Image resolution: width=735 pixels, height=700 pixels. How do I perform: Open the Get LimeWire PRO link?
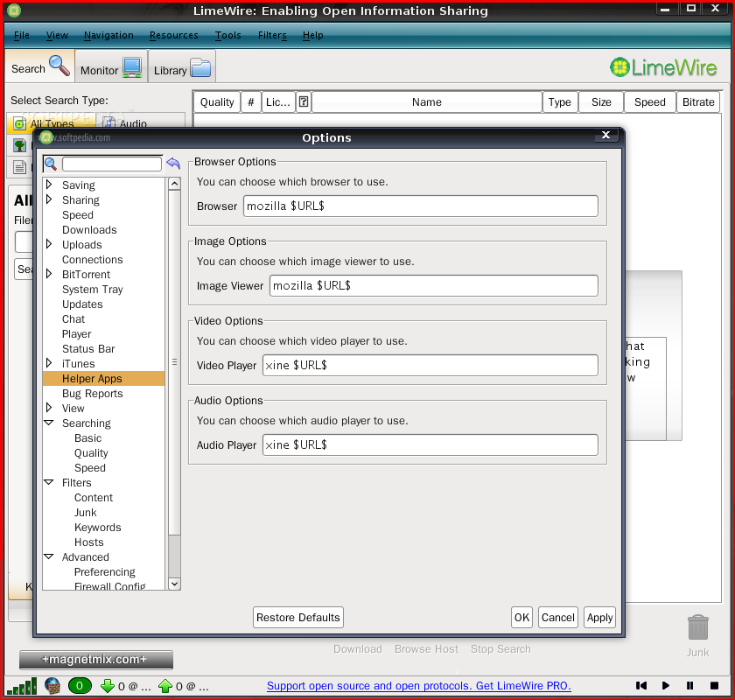click(x=418, y=686)
